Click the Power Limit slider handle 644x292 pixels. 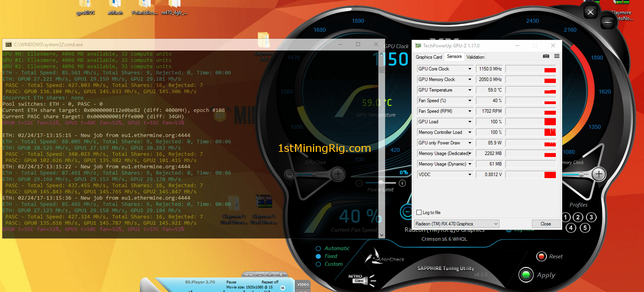(x=381, y=183)
